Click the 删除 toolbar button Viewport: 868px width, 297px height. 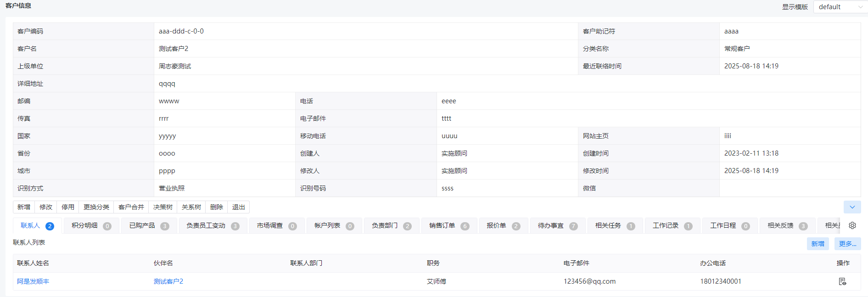click(217, 207)
